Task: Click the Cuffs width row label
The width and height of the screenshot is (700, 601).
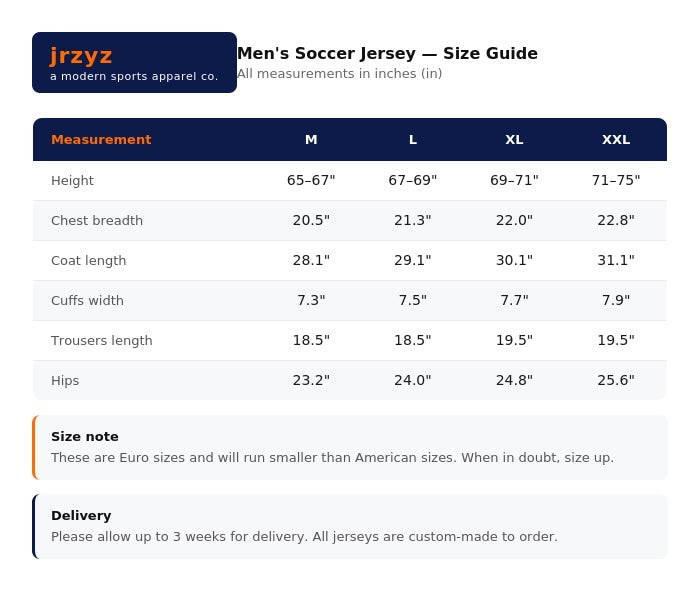Action: coord(87,300)
